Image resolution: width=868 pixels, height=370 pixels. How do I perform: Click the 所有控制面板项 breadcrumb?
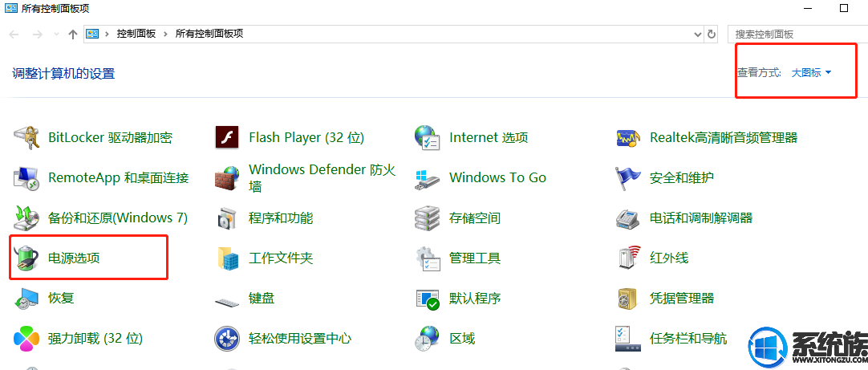[x=209, y=35]
